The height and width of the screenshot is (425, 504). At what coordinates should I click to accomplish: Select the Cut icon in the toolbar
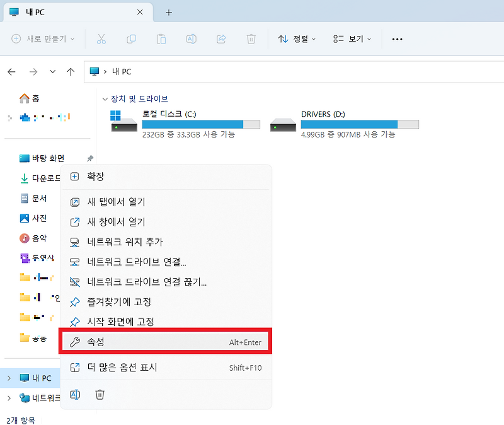101,38
